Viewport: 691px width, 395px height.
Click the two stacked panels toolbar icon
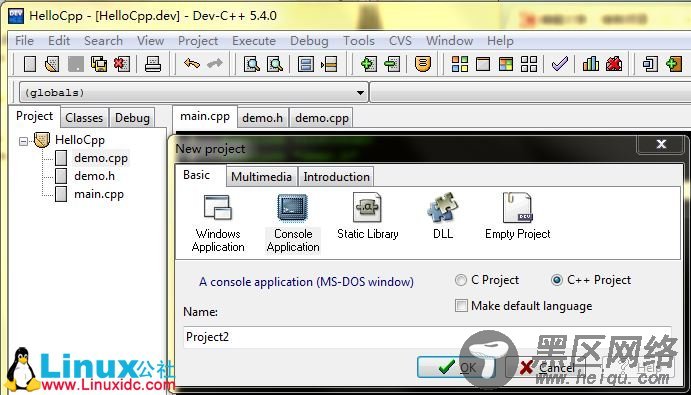tap(306, 64)
